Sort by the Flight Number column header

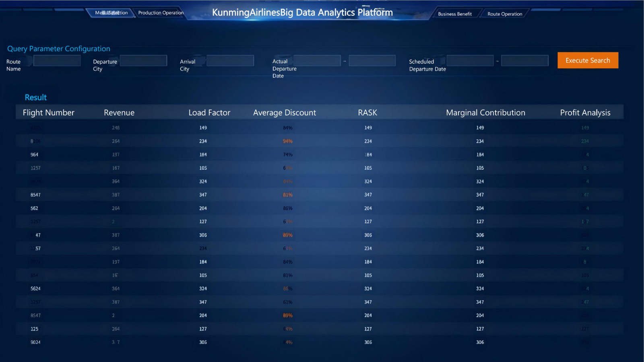click(x=48, y=113)
